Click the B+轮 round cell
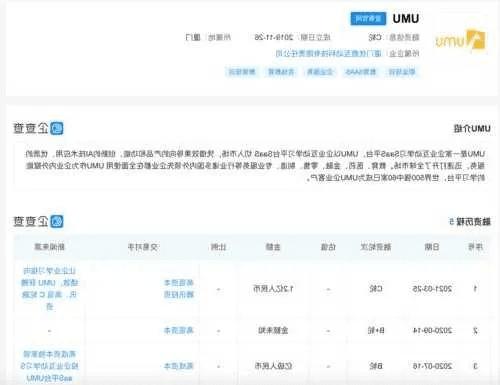The image size is (500, 385). (x=376, y=331)
